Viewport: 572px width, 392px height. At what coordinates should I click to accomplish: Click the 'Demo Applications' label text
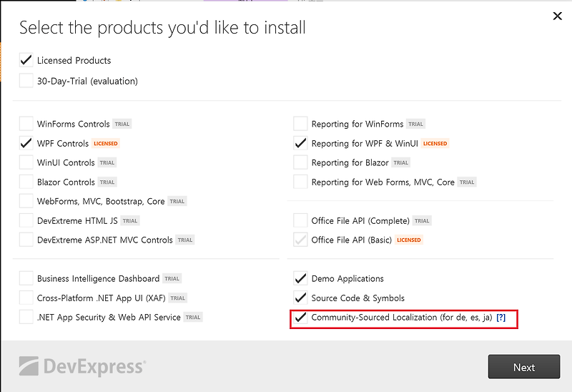pos(347,279)
